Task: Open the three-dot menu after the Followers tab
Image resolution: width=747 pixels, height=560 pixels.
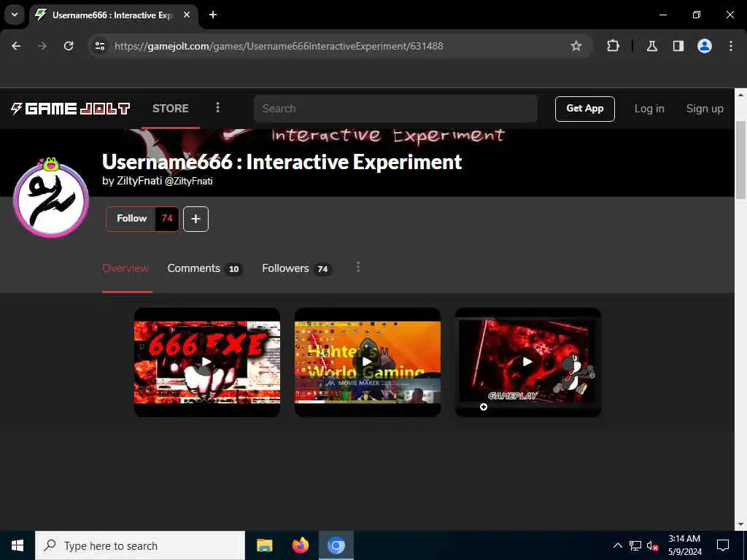Action: pyautogui.click(x=358, y=268)
